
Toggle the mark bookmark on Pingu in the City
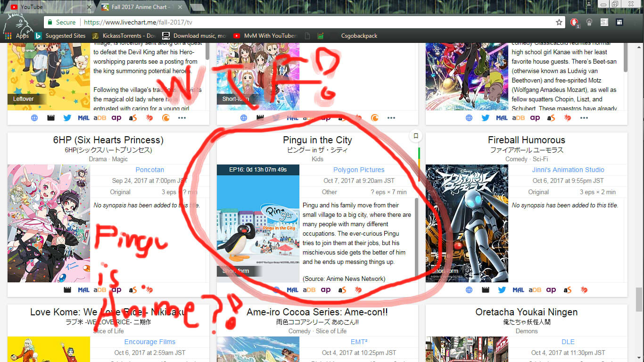pyautogui.click(x=416, y=136)
